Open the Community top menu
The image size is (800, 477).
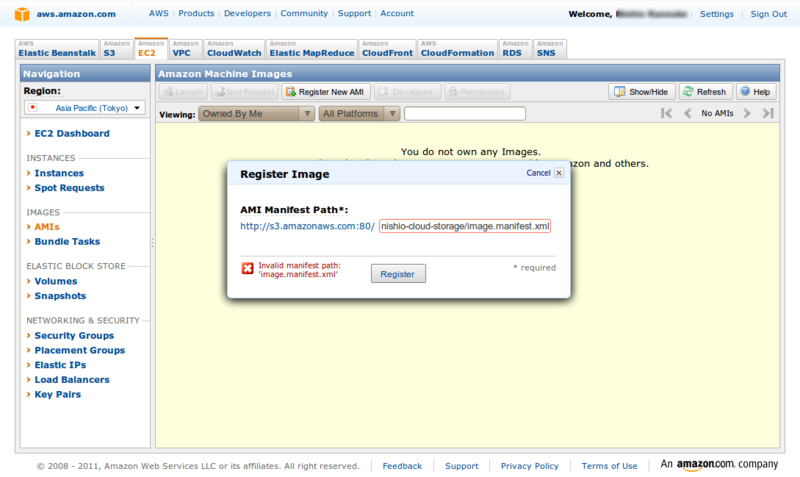[x=304, y=13]
